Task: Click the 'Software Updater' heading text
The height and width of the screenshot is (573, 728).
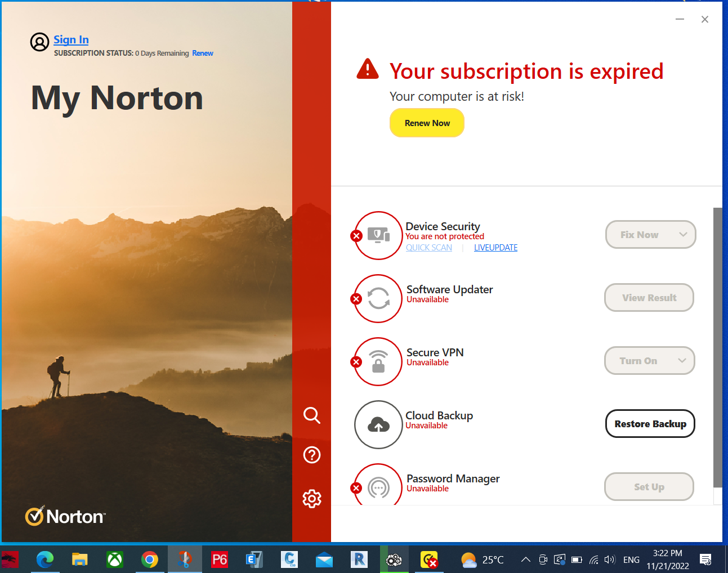Action: coord(449,289)
